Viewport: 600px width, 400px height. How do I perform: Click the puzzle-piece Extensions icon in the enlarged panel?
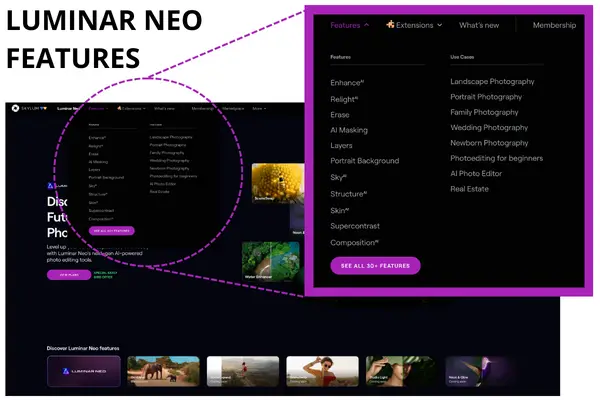(x=390, y=24)
